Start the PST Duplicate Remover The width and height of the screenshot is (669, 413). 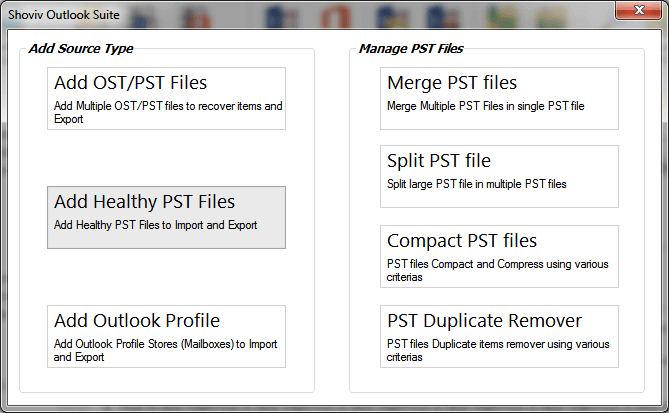tap(499, 336)
